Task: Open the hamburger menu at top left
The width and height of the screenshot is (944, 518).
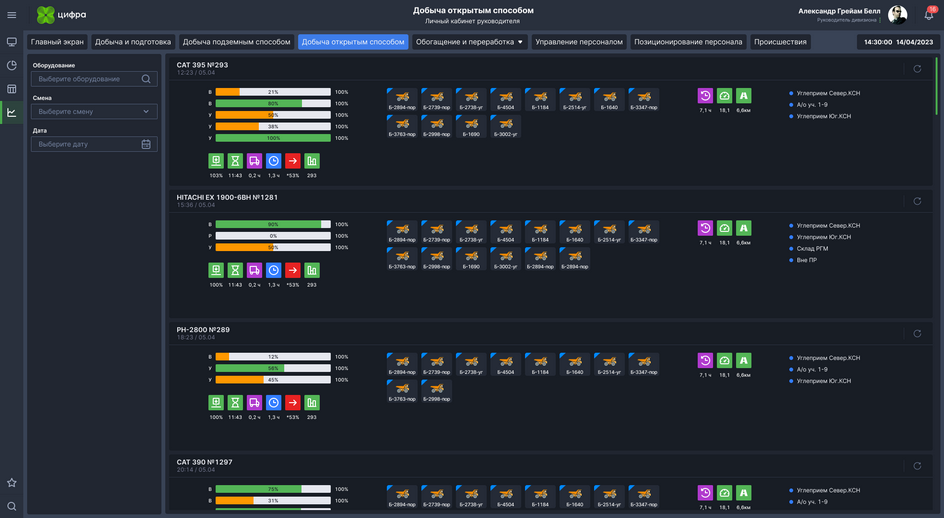Action: click(11, 15)
